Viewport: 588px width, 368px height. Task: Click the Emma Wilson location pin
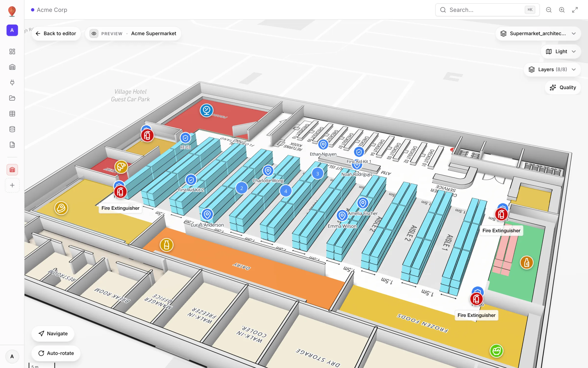(x=342, y=216)
